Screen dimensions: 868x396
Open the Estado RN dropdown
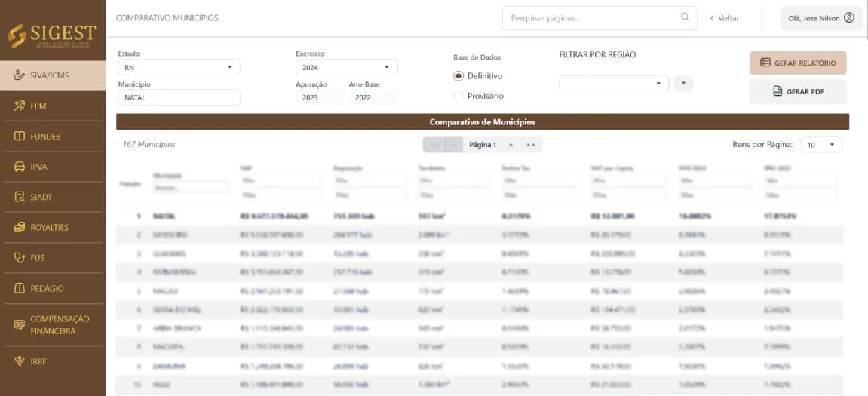click(179, 67)
